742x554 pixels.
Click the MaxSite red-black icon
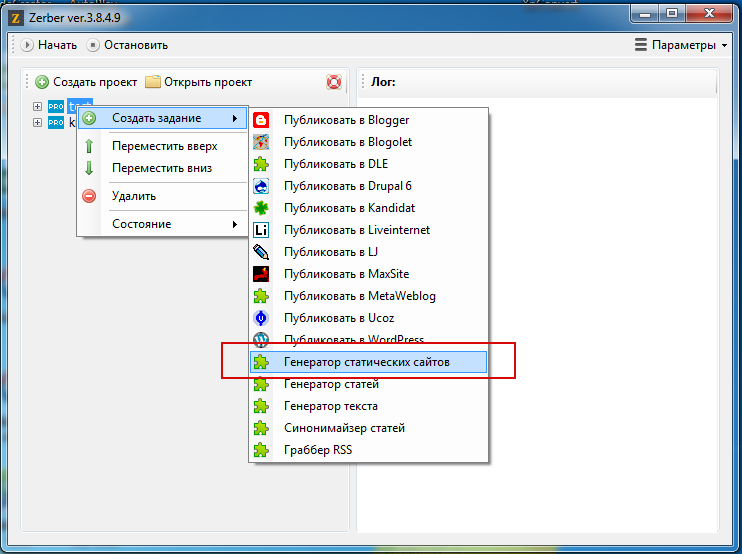261,274
